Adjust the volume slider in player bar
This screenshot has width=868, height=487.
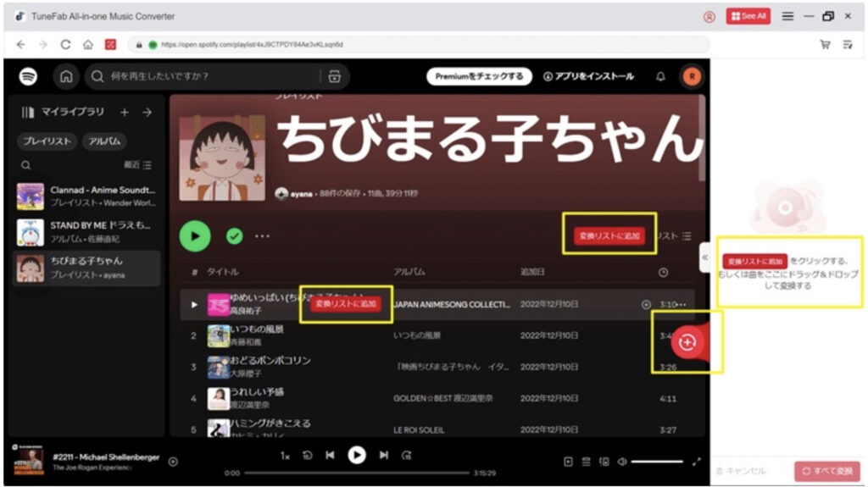[657, 462]
